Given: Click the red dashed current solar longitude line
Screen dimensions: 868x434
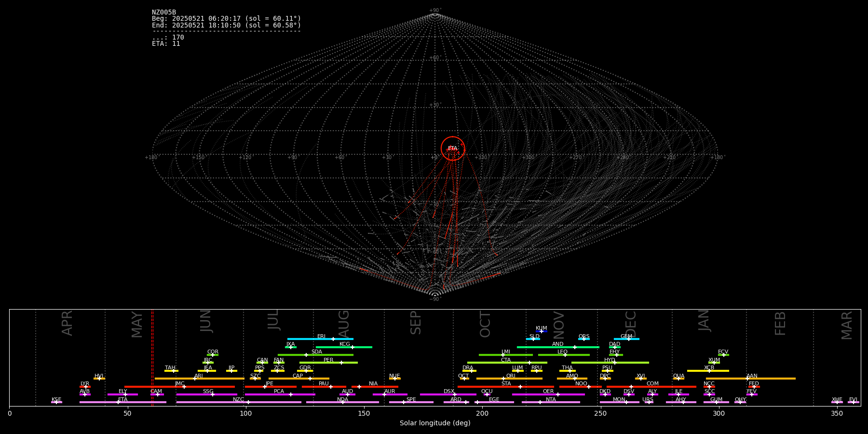Looking at the screenshot, I should [152, 357].
